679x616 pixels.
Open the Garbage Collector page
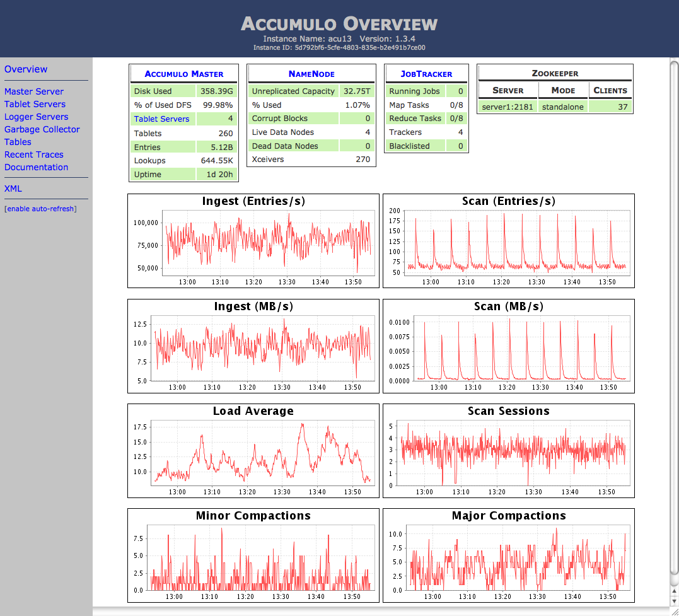(42, 129)
